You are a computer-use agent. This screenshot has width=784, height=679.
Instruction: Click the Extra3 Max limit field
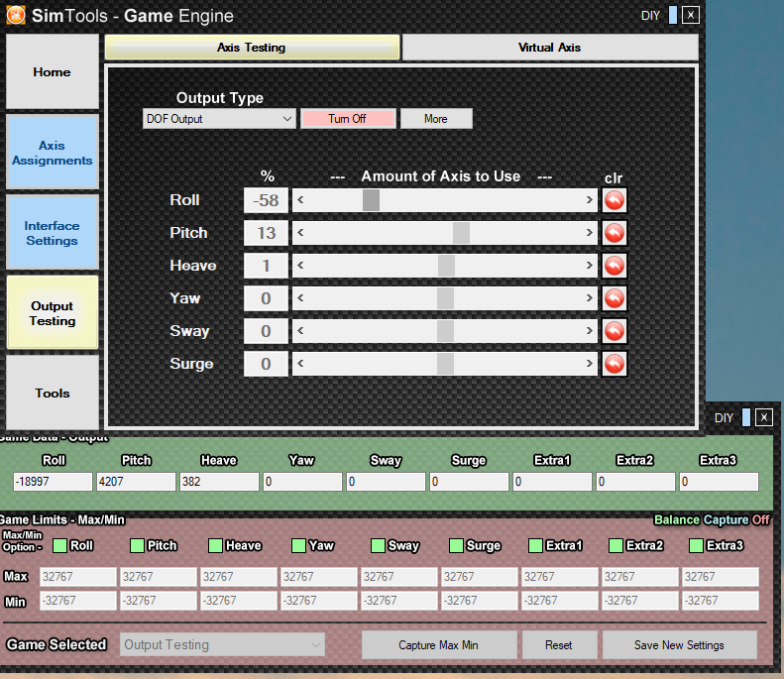pos(721,577)
